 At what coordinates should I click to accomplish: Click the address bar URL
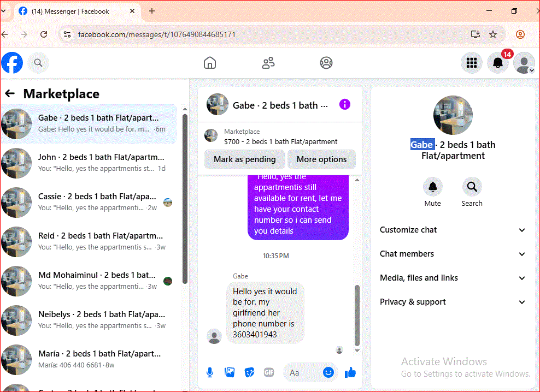[x=157, y=34]
